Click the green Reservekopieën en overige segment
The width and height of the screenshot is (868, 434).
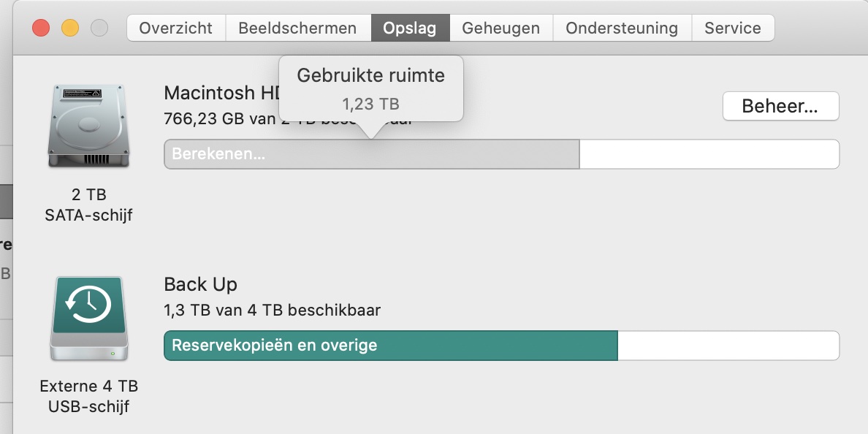(391, 346)
